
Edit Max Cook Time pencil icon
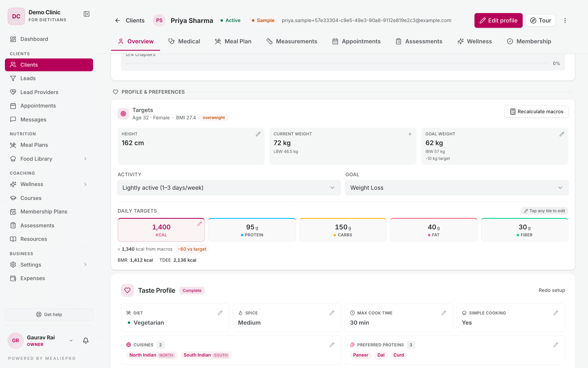point(444,313)
